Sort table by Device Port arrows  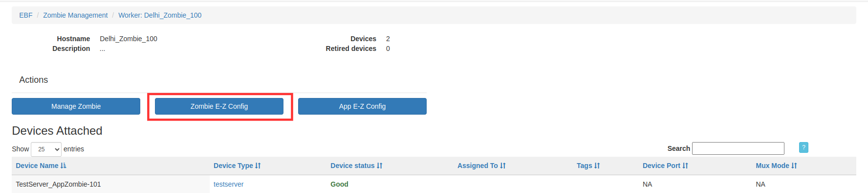685,166
